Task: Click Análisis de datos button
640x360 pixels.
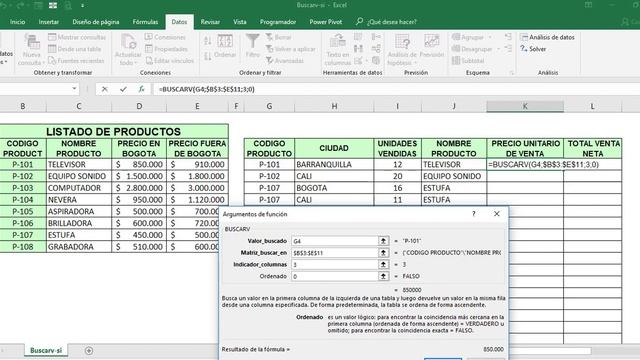Action: click(547, 37)
